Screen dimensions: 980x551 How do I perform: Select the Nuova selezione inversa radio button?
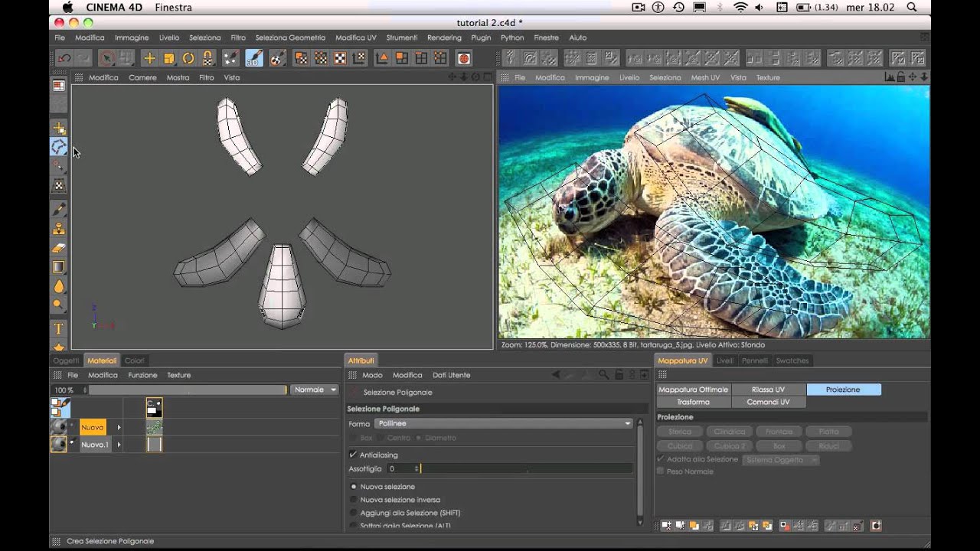click(354, 500)
